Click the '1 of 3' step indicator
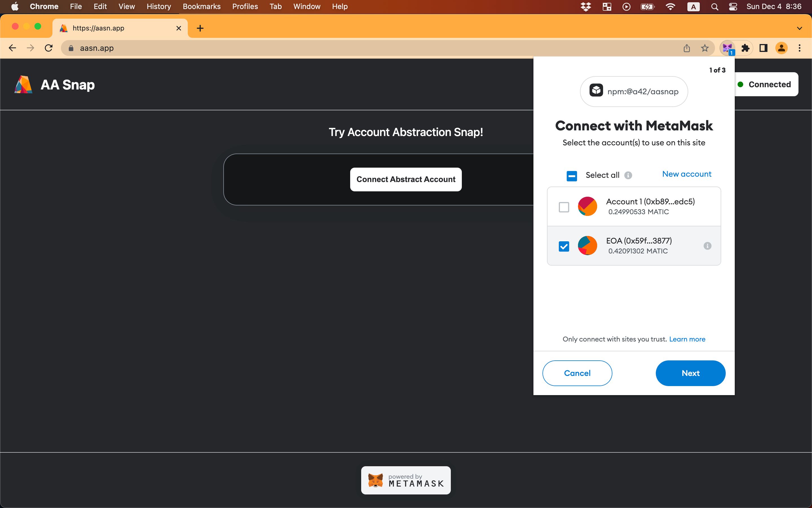Screen dimensions: 812x508 (x=717, y=70)
